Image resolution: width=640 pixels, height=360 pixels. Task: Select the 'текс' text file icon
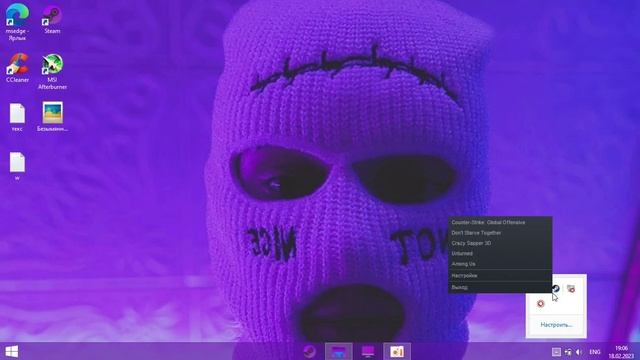pyautogui.click(x=17, y=117)
